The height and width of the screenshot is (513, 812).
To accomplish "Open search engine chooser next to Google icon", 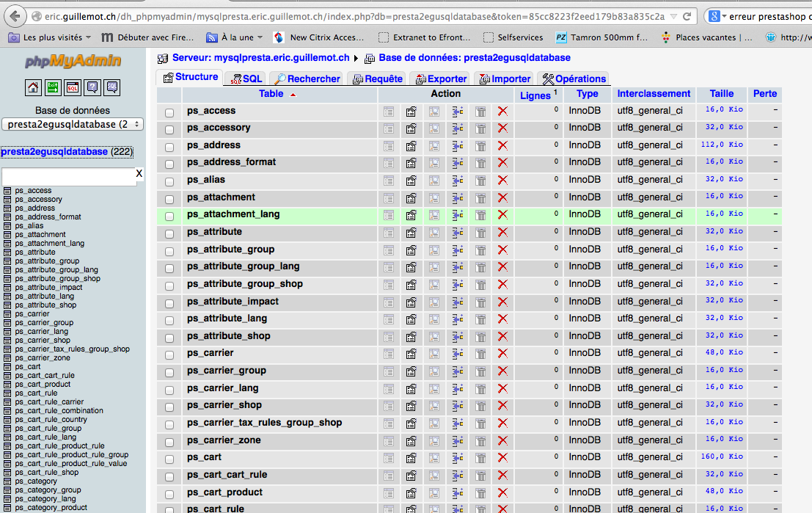I will [x=724, y=17].
